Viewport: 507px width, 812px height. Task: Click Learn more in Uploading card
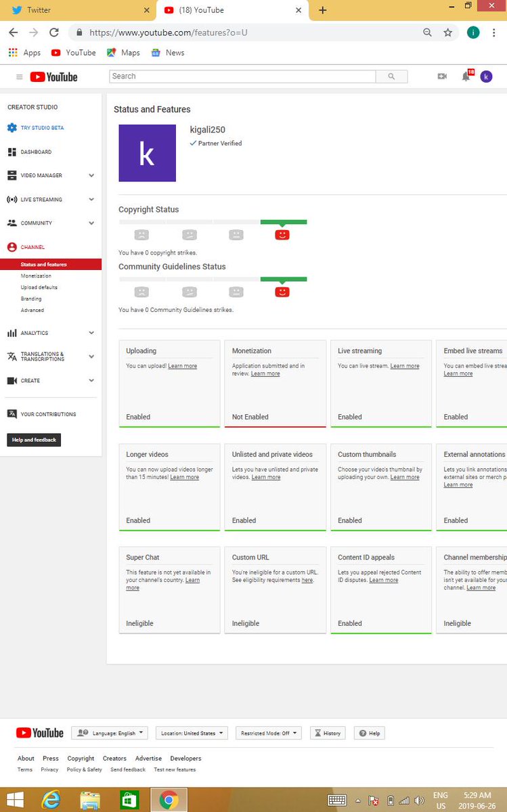click(183, 366)
